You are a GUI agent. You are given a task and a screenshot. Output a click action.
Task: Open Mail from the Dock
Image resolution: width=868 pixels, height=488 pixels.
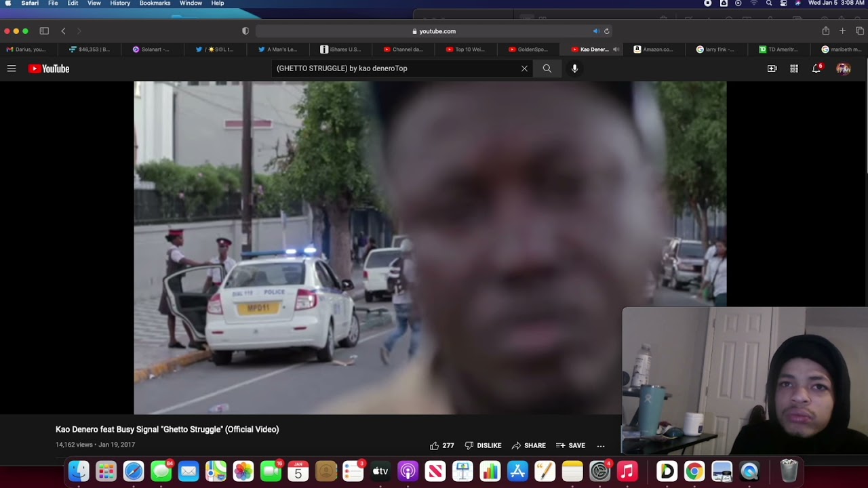[189, 471]
